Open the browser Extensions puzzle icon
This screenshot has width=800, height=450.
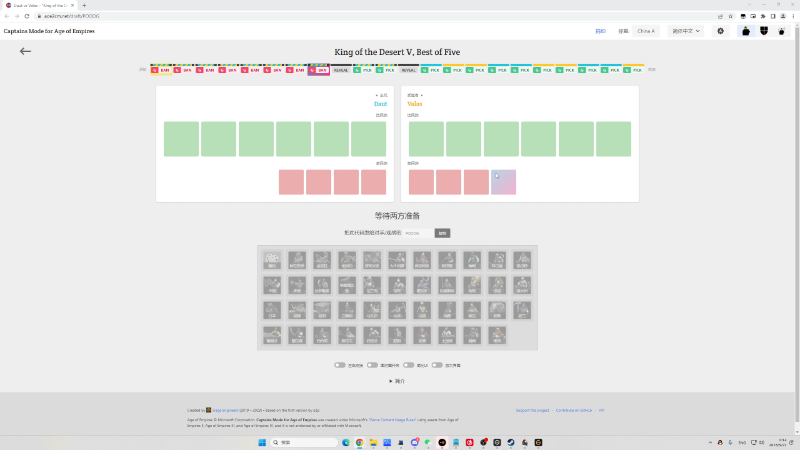763,16
